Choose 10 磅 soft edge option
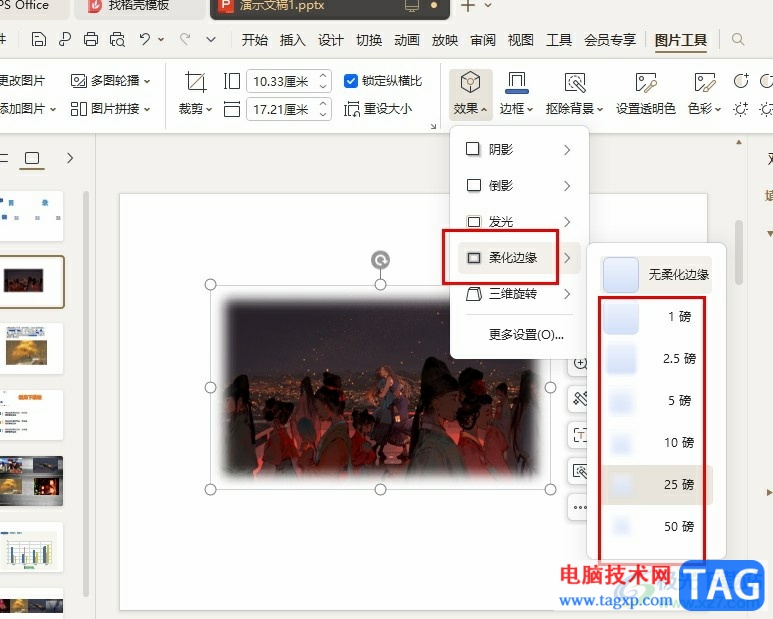This screenshot has height=619, width=773. [x=656, y=443]
